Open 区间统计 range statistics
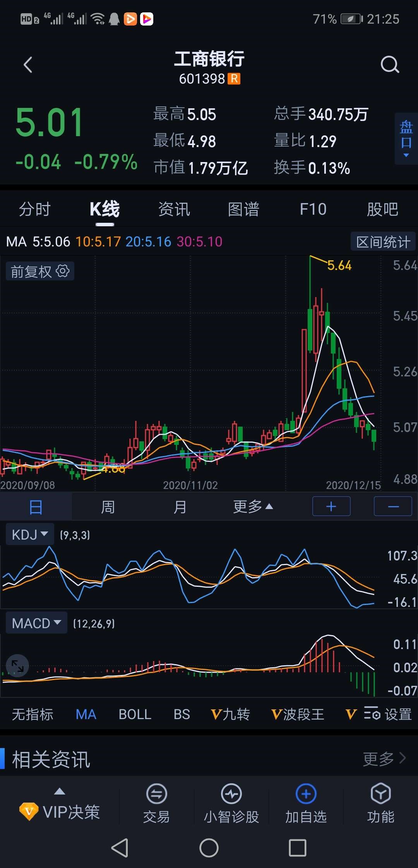The width and height of the screenshot is (418, 868). (383, 242)
